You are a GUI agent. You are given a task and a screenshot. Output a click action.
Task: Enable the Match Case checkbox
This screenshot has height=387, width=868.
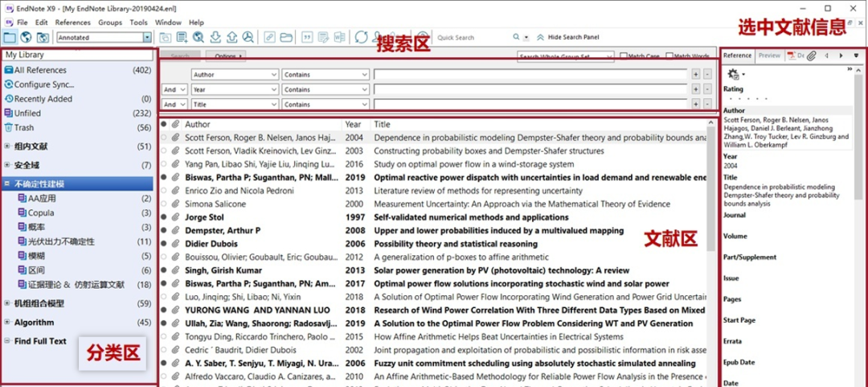624,56
